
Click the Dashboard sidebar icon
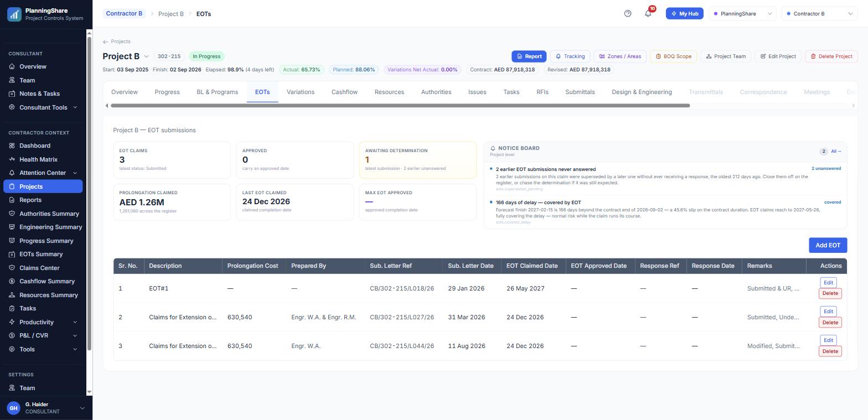pos(12,146)
